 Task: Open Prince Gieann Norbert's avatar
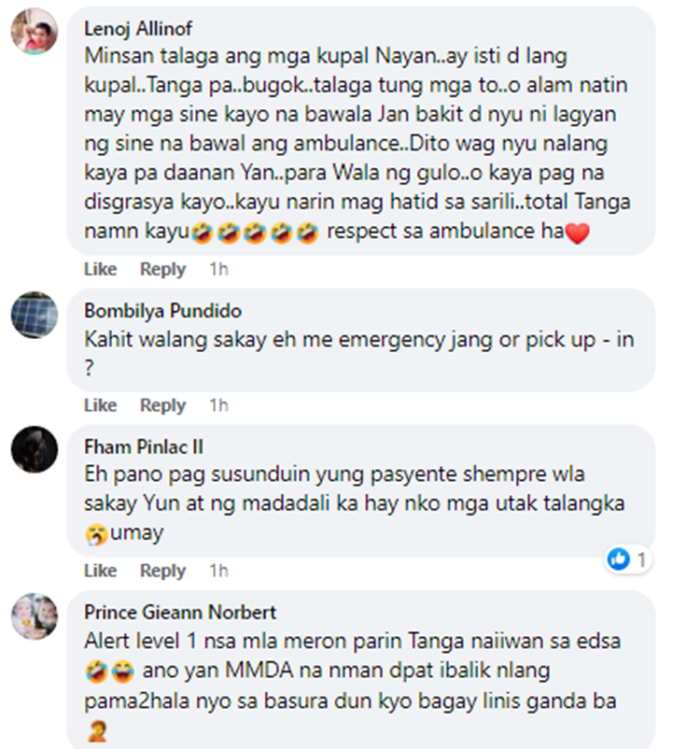tap(35, 616)
